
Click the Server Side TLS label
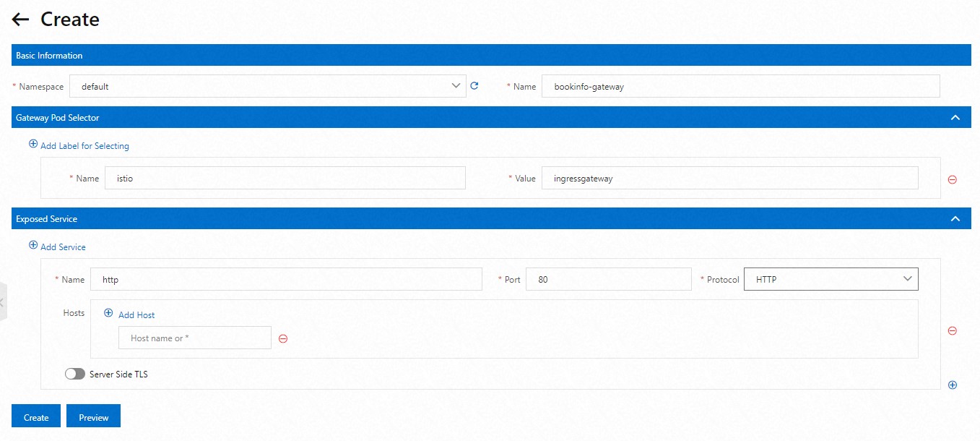coord(118,374)
